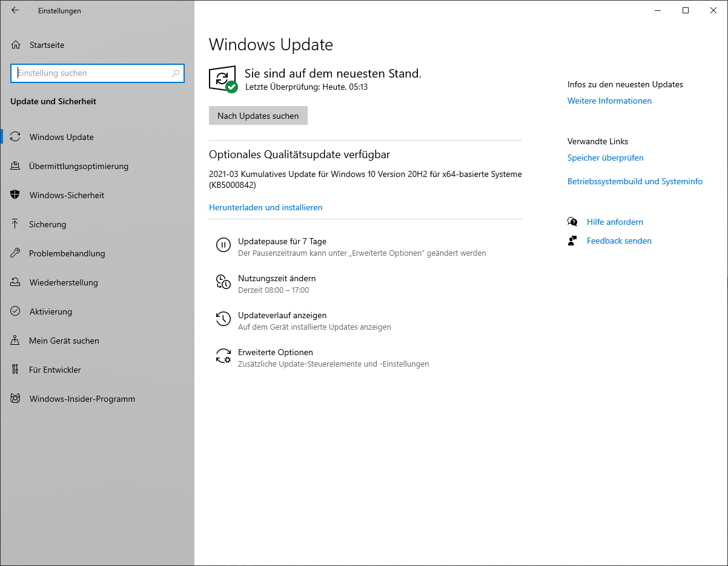Open Windows-Insider-Programm page
Screen dimensions: 728x566
98,399
